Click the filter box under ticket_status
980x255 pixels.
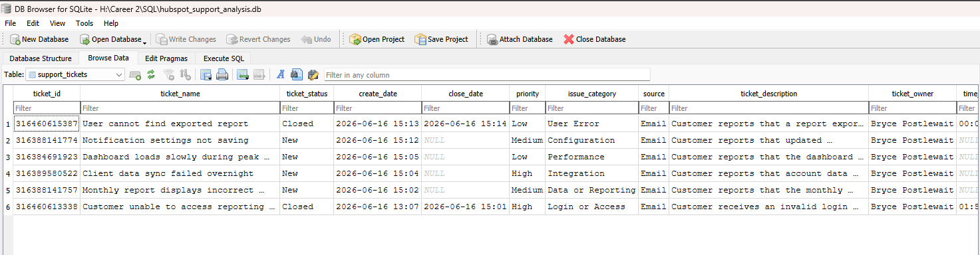point(307,108)
